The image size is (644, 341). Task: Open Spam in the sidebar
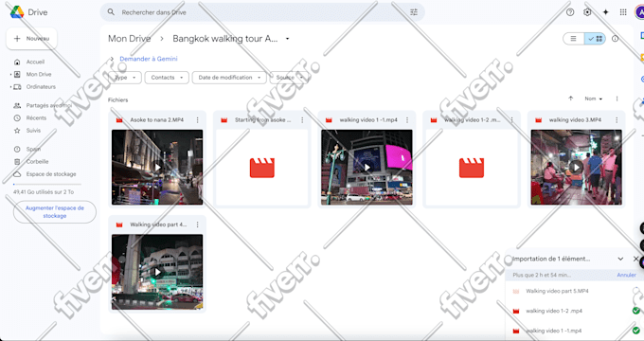pos(33,149)
